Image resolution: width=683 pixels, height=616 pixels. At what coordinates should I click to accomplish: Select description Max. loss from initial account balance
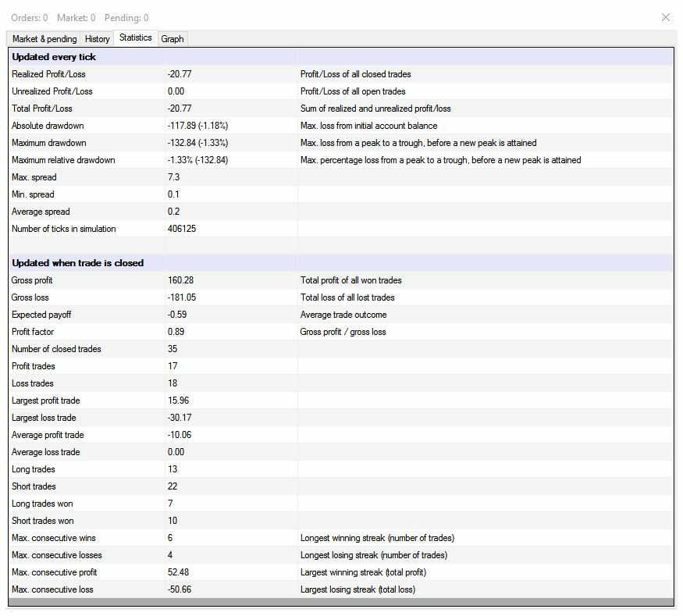369,126
